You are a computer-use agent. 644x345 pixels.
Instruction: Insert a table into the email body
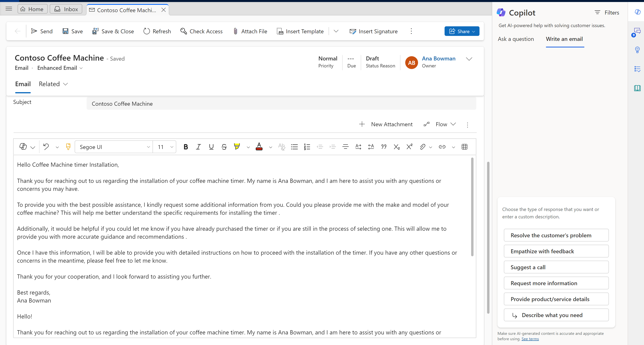tap(465, 147)
